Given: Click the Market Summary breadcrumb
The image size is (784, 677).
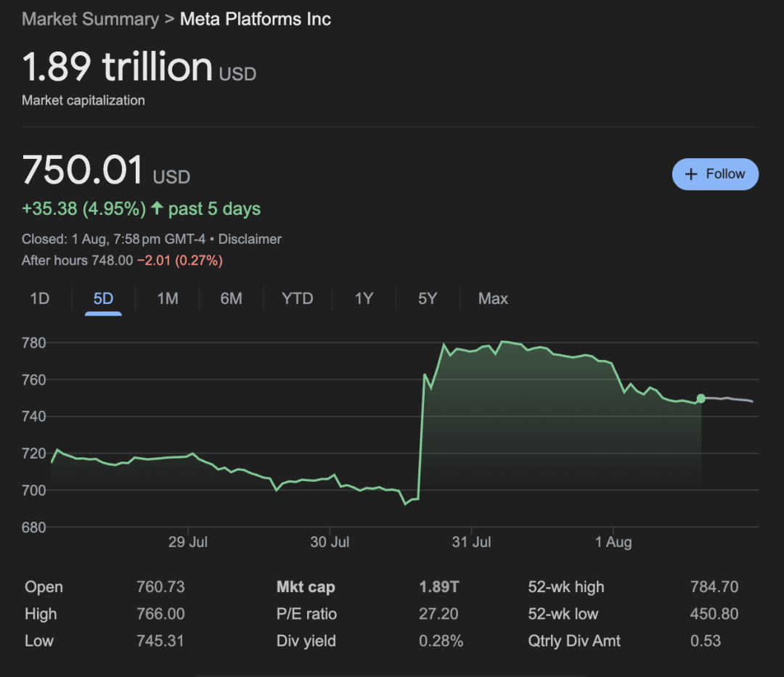Looking at the screenshot, I should pyautogui.click(x=90, y=19).
